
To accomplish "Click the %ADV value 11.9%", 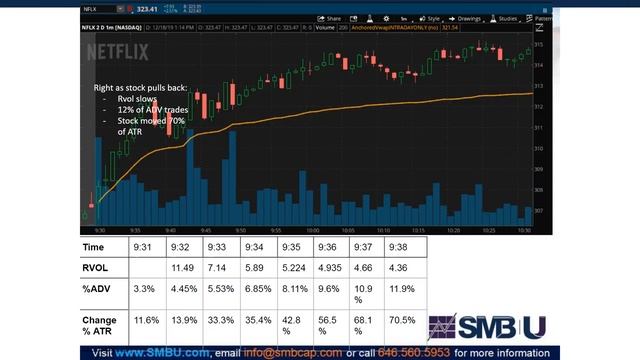I will [402, 289].
